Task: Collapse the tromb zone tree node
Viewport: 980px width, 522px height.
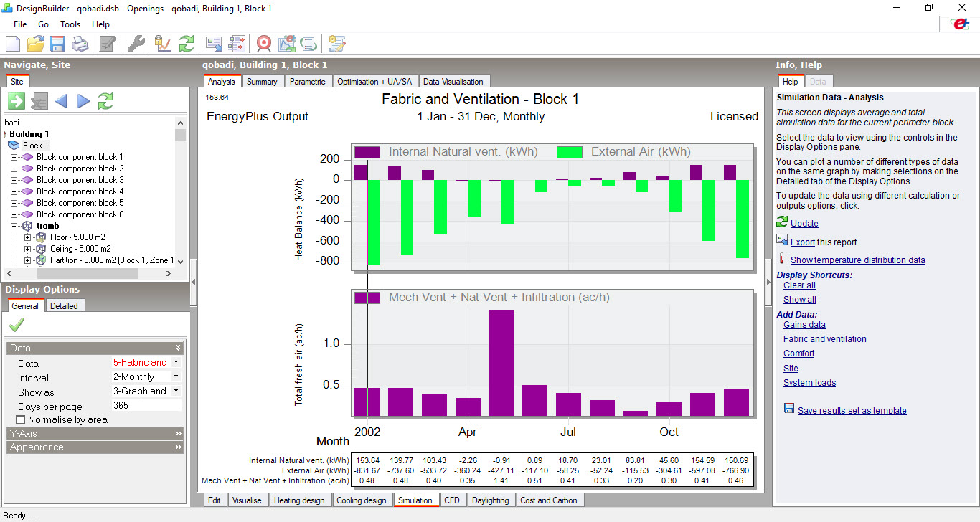Action: coord(14,226)
